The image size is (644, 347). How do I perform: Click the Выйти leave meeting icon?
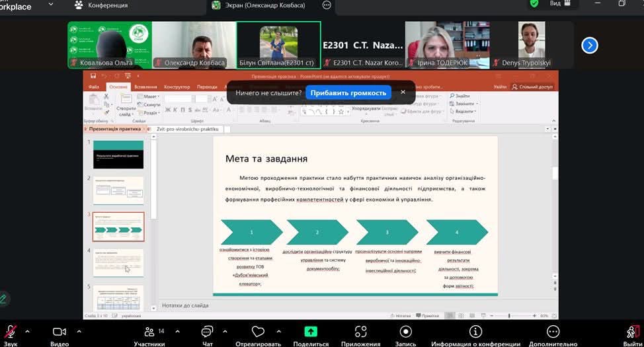click(x=632, y=332)
